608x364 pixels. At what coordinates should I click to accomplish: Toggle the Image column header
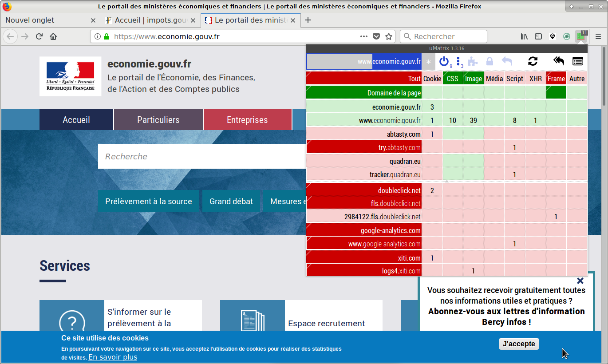click(x=474, y=78)
